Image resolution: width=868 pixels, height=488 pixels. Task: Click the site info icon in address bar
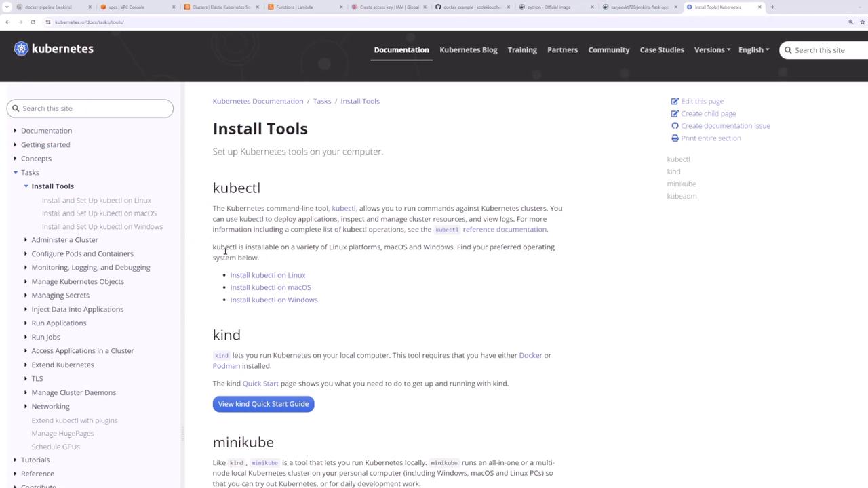[48, 22]
